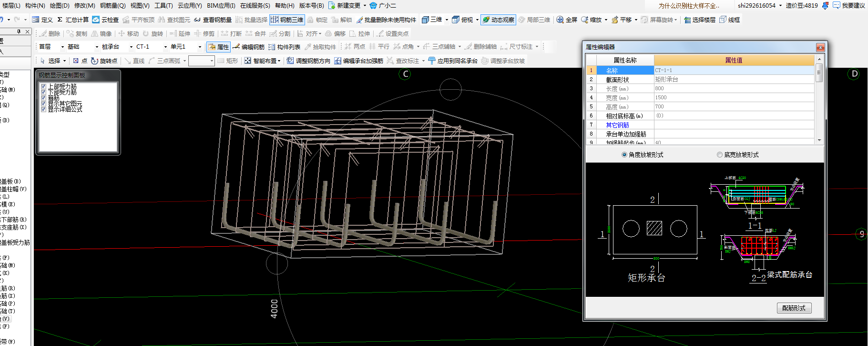
Task: Click the 长度 800 value cell
Action: click(734, 88)
